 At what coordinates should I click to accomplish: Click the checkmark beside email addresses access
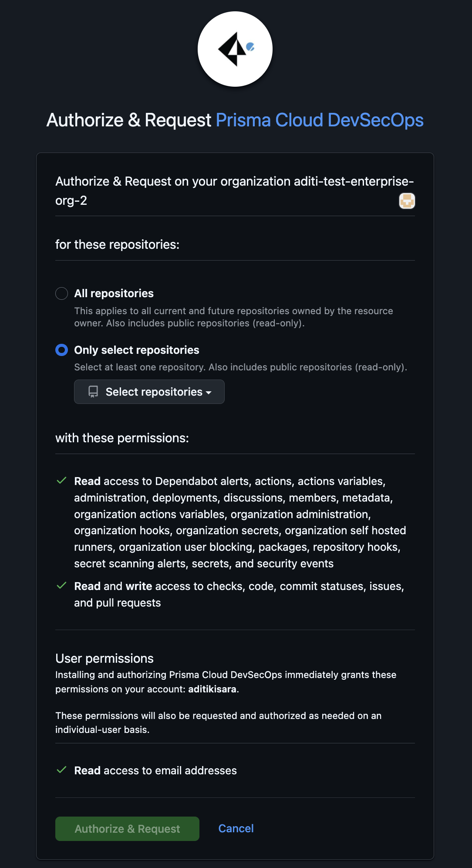coord(61,770)
